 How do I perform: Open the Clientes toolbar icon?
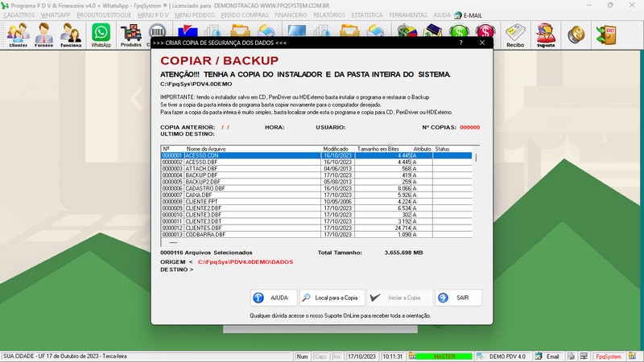click(x=19, y=35)
